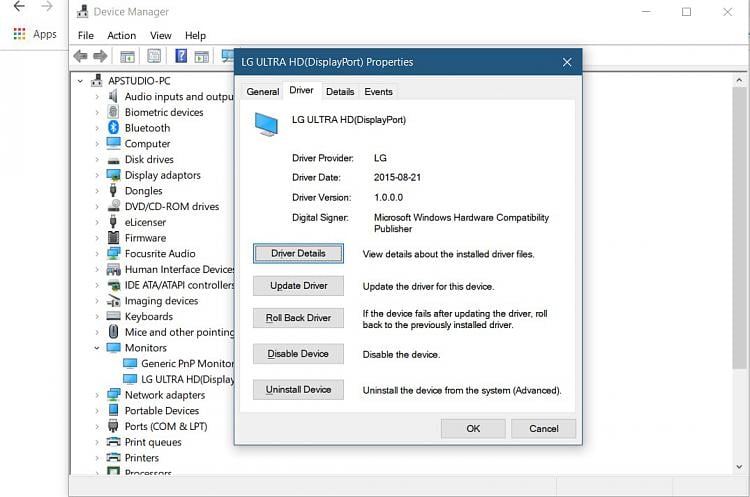Switch to the Details tab
This screenshot has width=750, height=497.
click(x=340, y=91)
